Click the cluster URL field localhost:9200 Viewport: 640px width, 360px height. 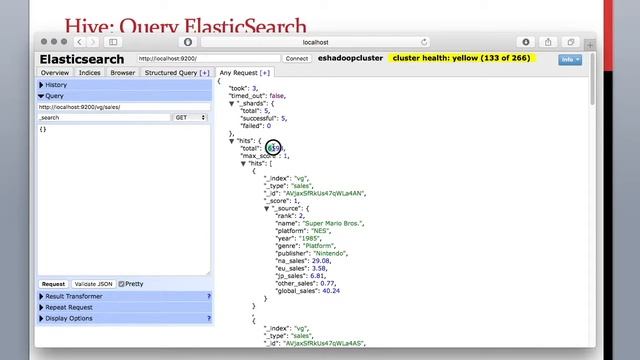coord(209,59)
